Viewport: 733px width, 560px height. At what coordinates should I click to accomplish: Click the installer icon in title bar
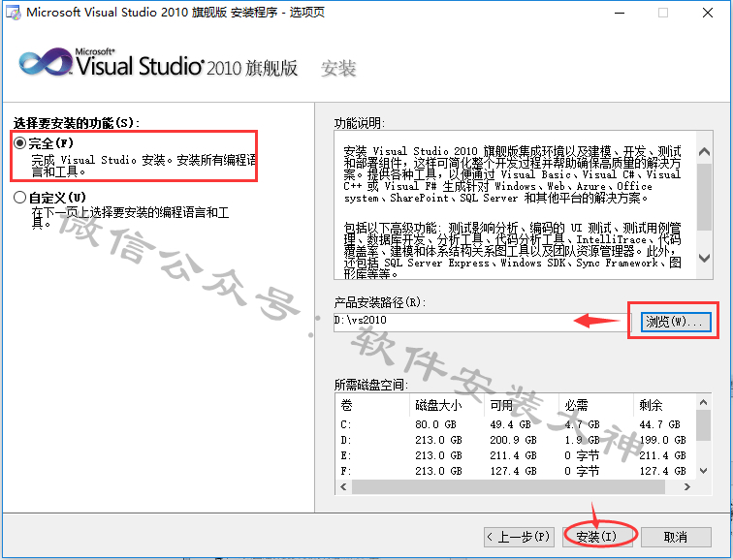pos(14,13)
